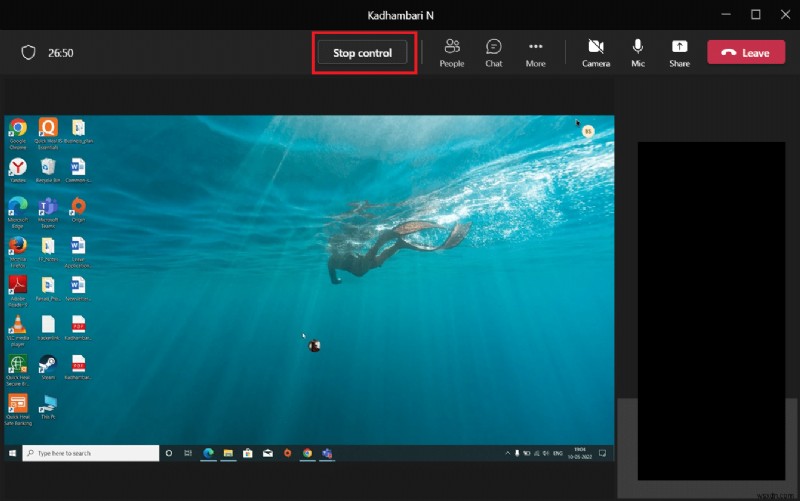800x501 pixels.
Task: Select the Microsoft Teams desktop shortcut
Action: point(47,209)
